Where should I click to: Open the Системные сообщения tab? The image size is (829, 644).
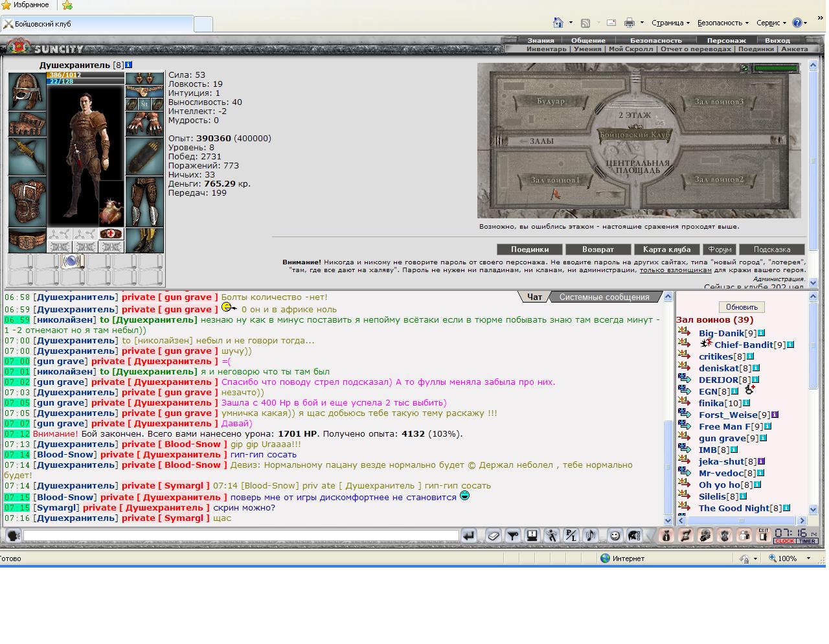coord(604,297)
